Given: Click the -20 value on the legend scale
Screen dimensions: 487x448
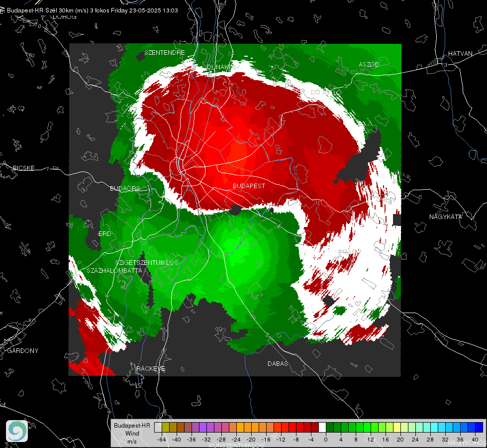Looking at the screenshot, I should click(251, 440).
